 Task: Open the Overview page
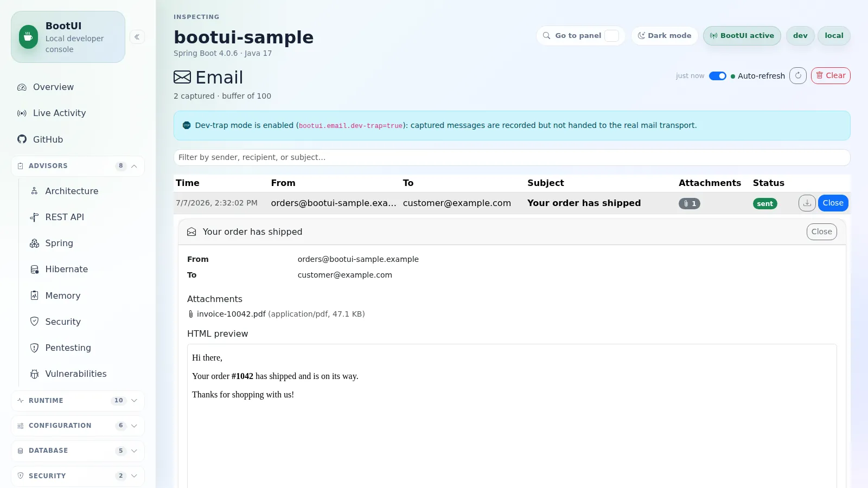[78, 87]
